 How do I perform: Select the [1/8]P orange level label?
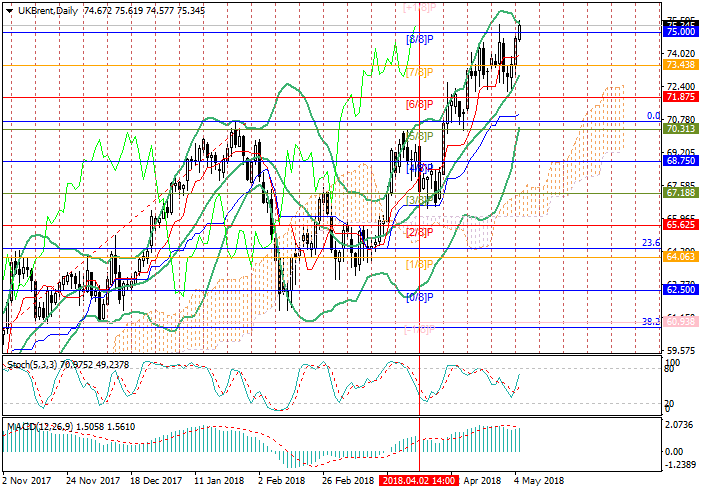pos(419,264)
